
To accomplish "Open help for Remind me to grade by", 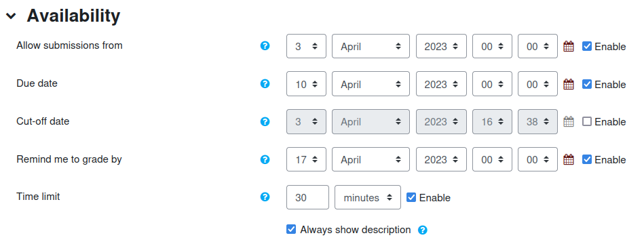I will 265,159.
